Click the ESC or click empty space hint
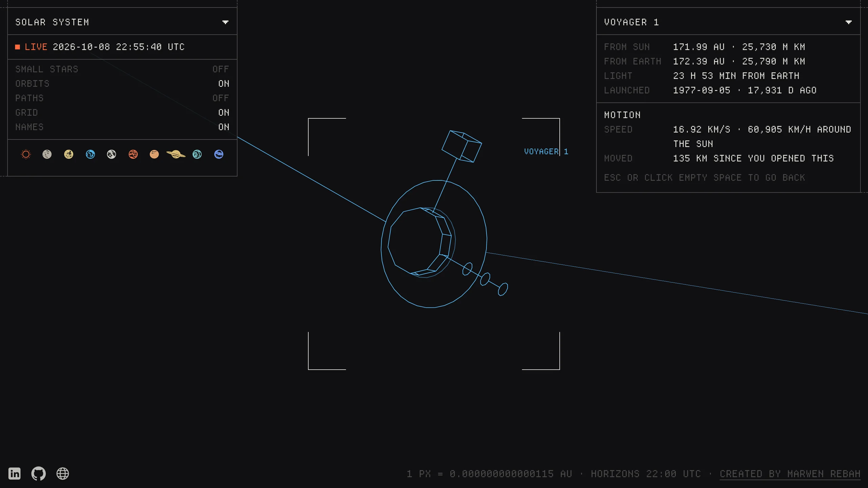868x488 pixels. point(705,178)
